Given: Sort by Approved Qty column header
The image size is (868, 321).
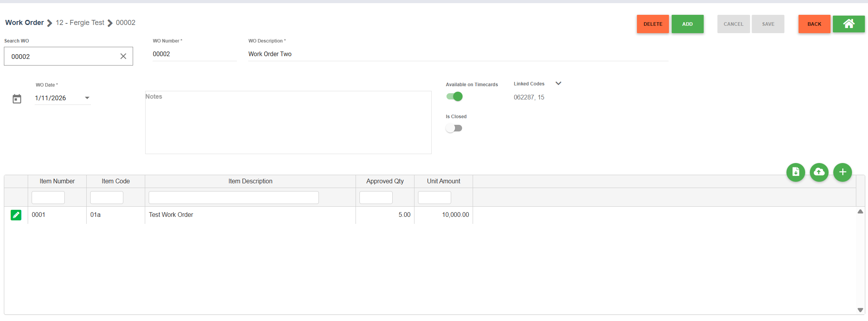Looking at the screenshot, I should [385, 181].
